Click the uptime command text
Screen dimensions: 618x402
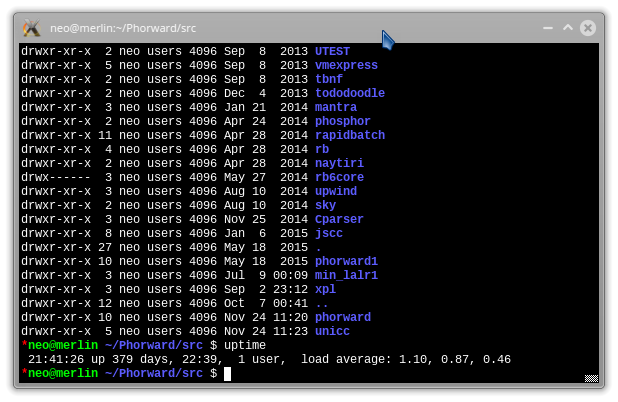[245, 345]
